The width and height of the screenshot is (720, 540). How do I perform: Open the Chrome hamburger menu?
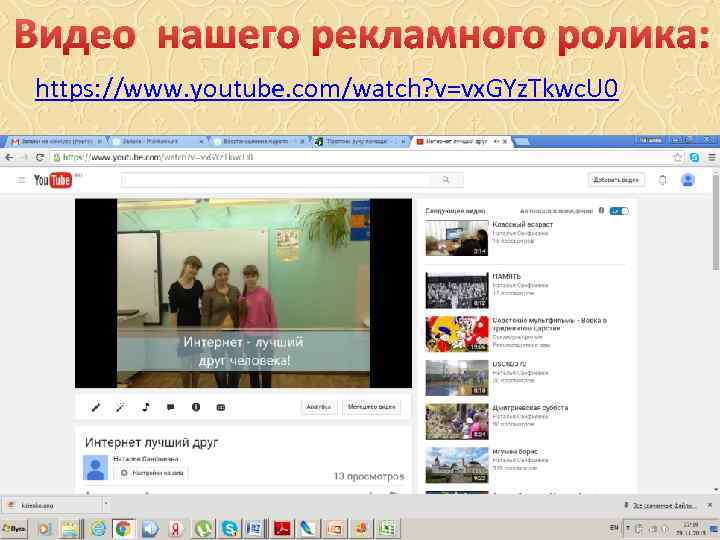pyautogui.click(x=712, y=158)
